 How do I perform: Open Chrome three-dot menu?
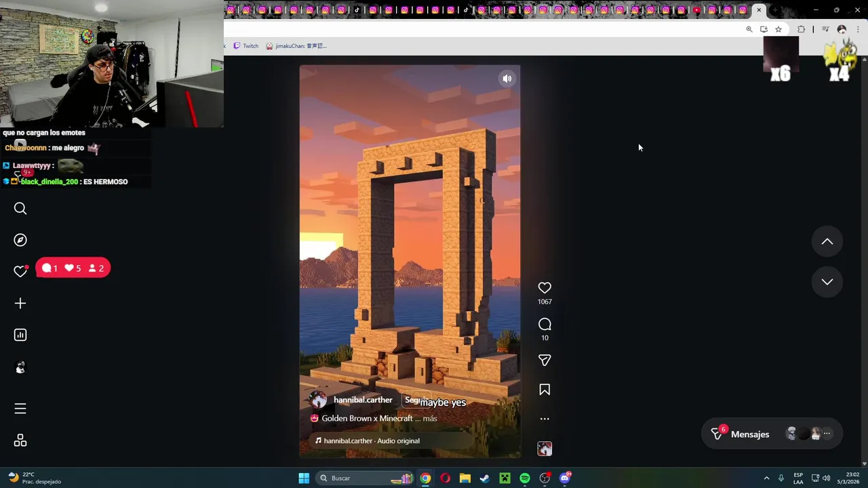(858, 29)
